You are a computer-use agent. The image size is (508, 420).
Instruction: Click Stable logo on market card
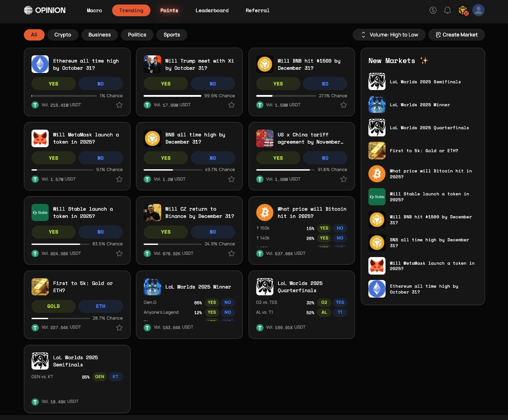40,212
